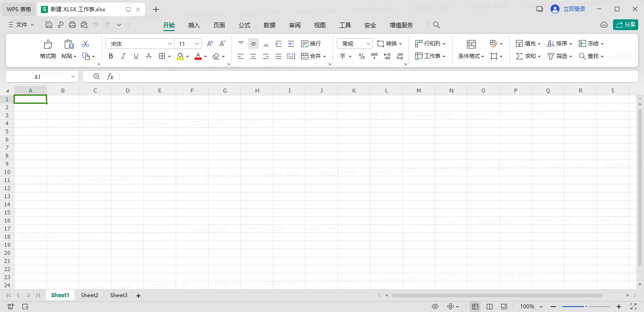This screenshot has width=644, height=312.
Task: Toggle wrap text (换行)
Action: [x=311, y=44]
